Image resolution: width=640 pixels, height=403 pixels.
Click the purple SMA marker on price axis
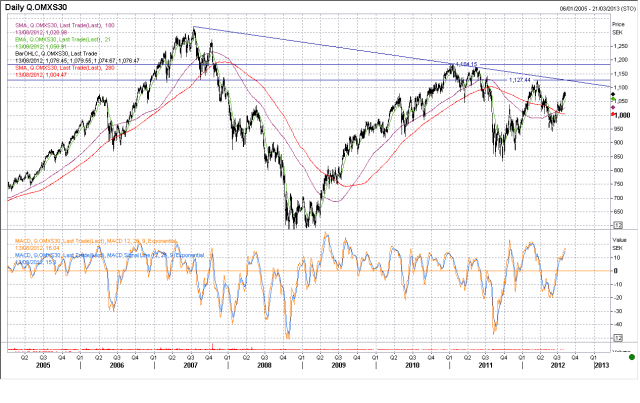pos(613,108)
